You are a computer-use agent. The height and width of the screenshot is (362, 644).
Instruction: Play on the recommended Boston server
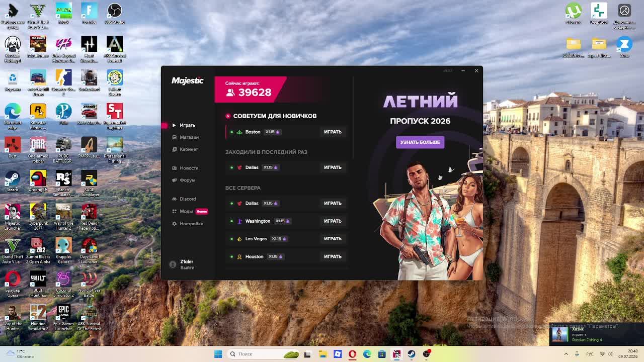click(333, 132)
